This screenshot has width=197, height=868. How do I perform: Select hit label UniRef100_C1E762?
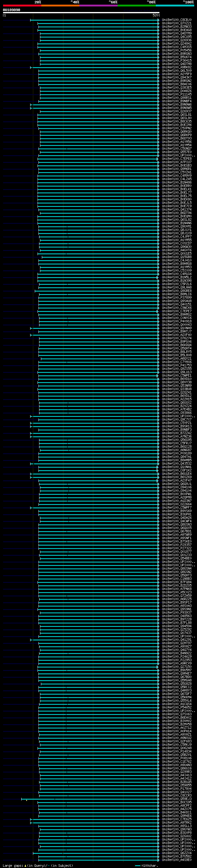pyautogui.click(x=177, y=762)
